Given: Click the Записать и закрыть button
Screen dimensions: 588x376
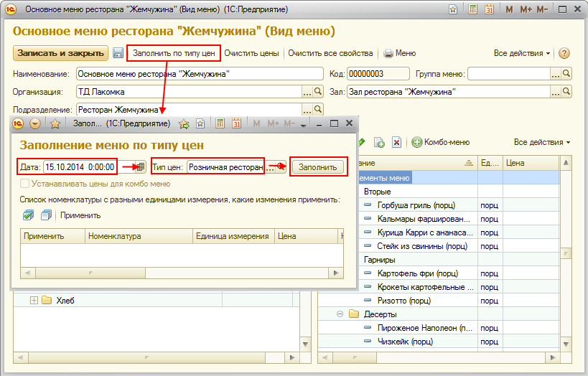Looking at the screenshot, I should click(x=60, y=54).
